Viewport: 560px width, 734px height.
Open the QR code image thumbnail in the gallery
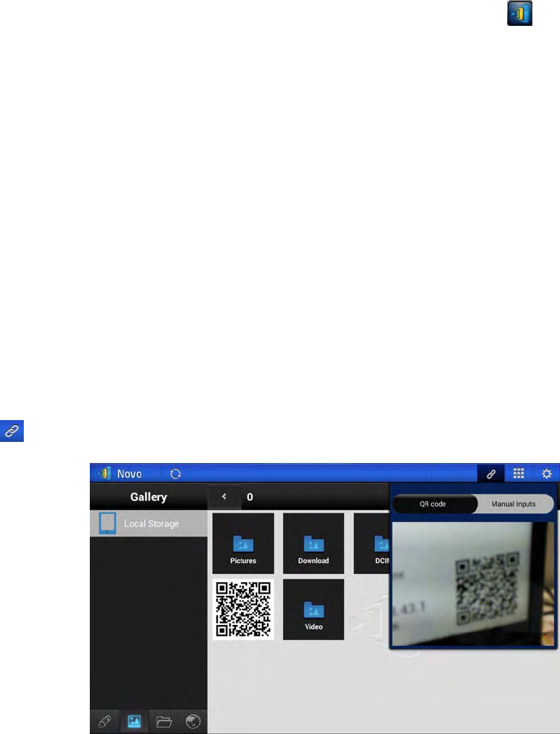pyautogui.click(x=244, y=609)
